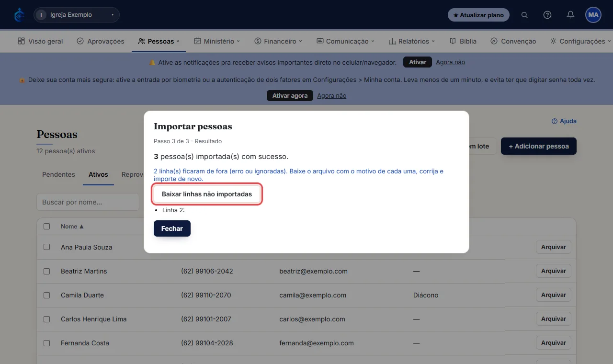Image resolution: width=613 pixels, height=364 pixels.
Task: Switch to the Pendentes tab
Action: pos(58,175)
